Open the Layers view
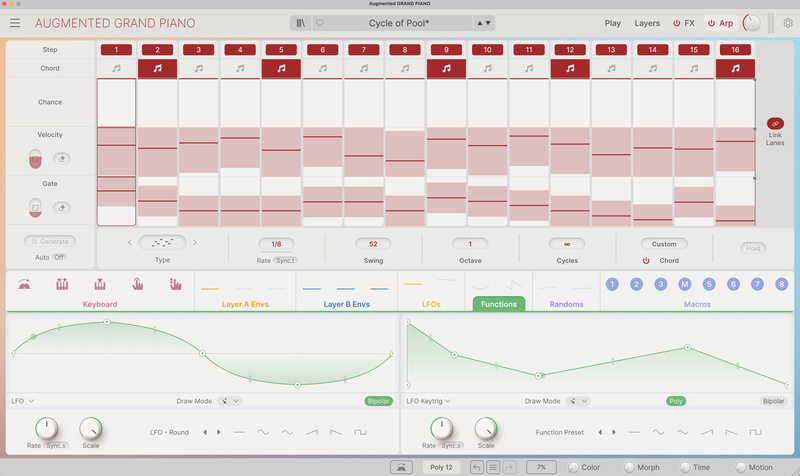The height and width of the screenshot is (476, 800). pyautogui.click(x=647, y=23)
